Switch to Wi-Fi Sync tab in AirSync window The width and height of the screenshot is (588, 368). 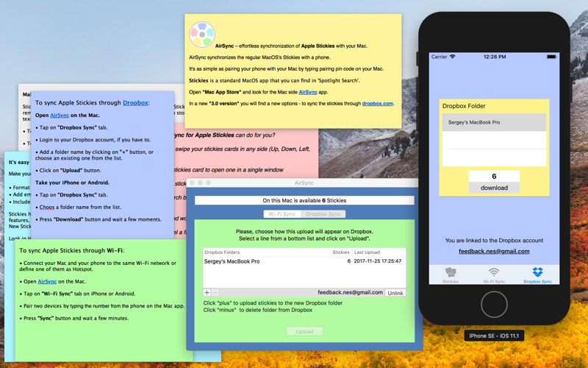(282, 214)
